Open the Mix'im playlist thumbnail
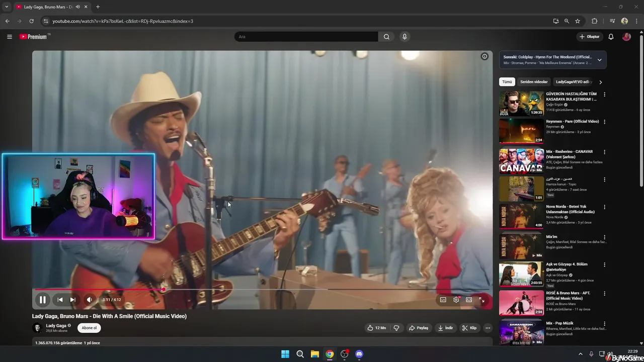 [521, 246]
